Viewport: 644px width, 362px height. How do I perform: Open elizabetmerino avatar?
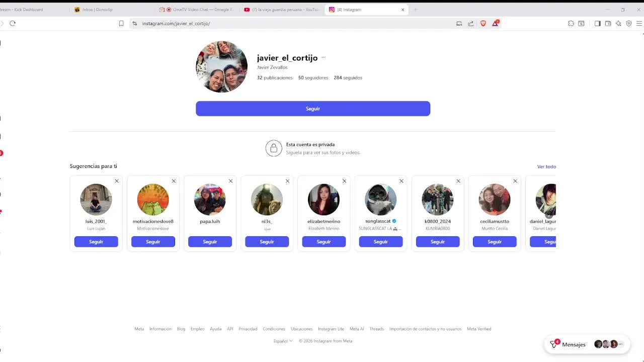[324, 200]
